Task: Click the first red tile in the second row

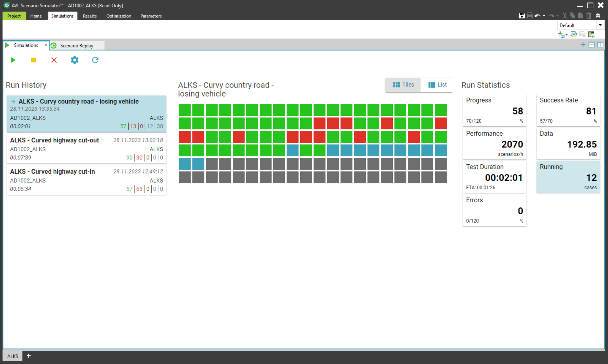Action: [319, 123]
